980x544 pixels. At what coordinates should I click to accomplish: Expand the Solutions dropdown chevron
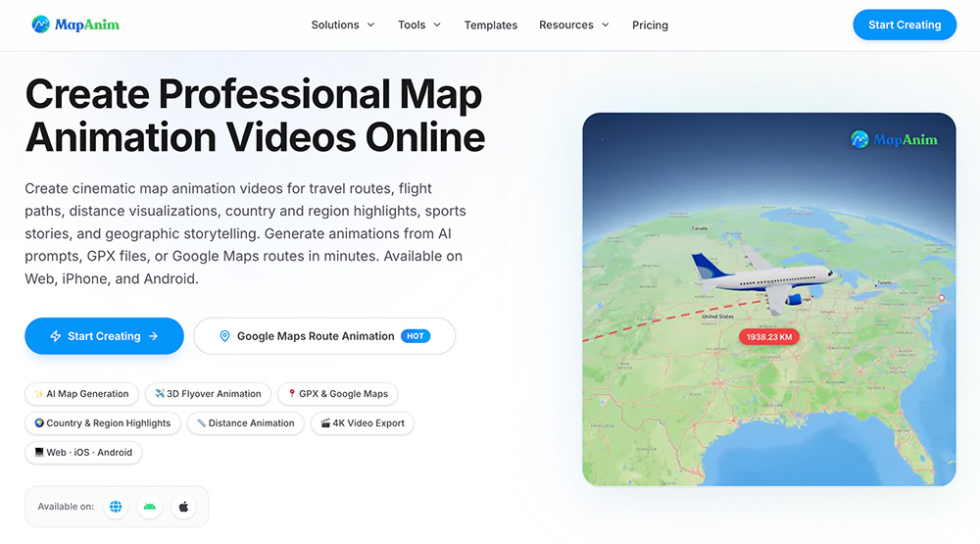pyautogui.click(x=370, y=25)
